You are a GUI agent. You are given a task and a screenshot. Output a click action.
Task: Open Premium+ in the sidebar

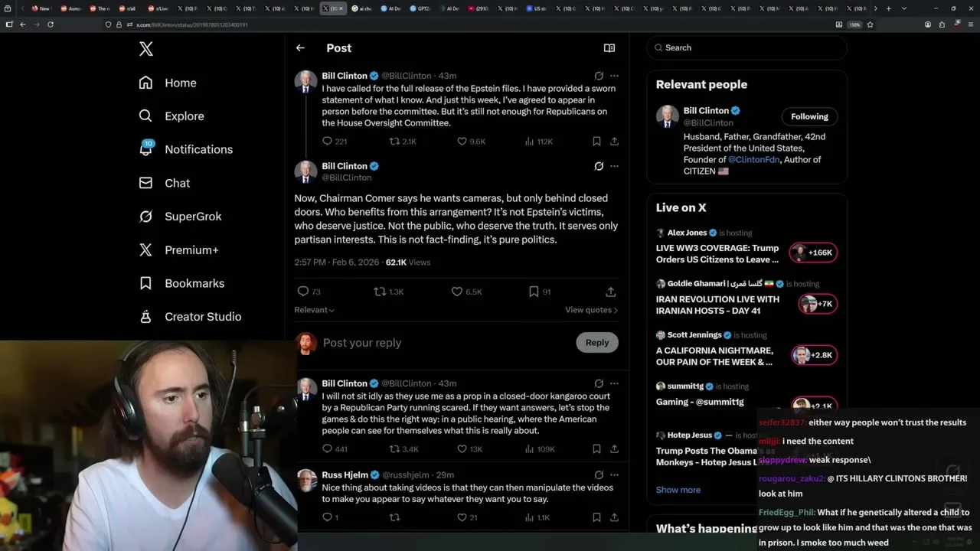coord(178,249)
